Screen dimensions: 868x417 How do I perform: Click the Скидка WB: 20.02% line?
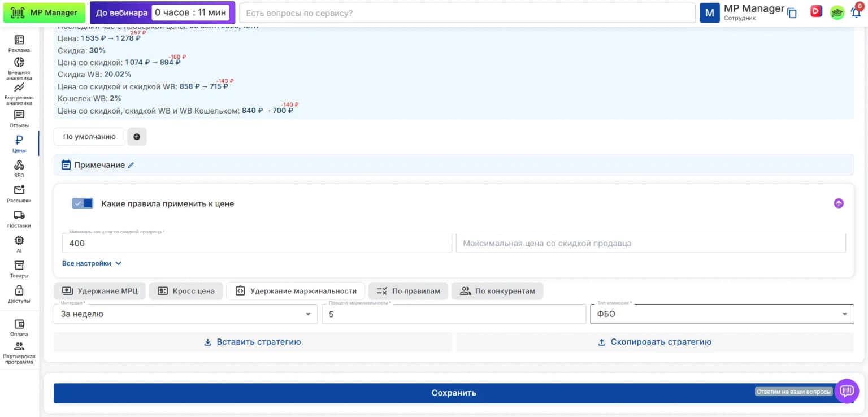click(94, 74)
